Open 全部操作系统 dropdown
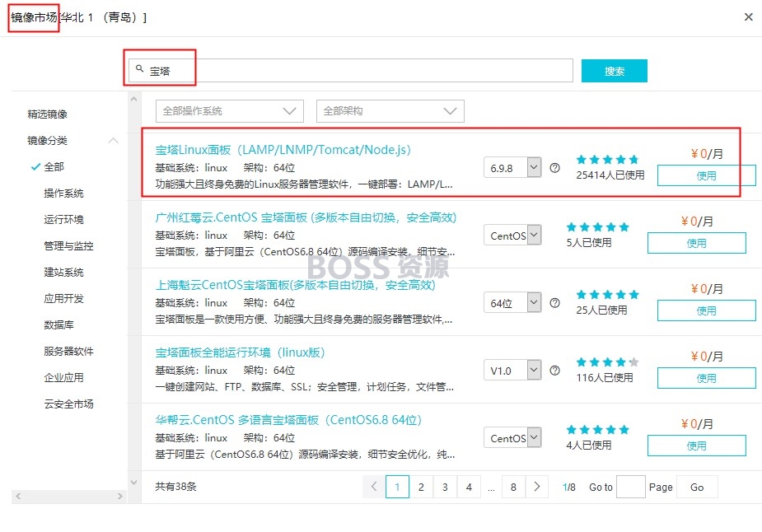Image resolution: width=762 pixels, height=532 pixels. (230, 111)
